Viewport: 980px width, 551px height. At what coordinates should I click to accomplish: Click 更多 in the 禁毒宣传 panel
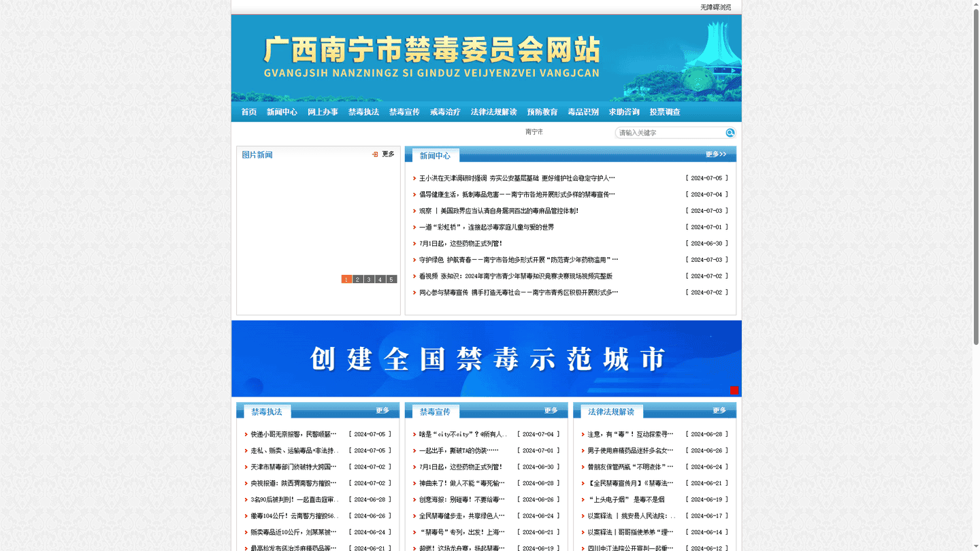tap(551, 410)
